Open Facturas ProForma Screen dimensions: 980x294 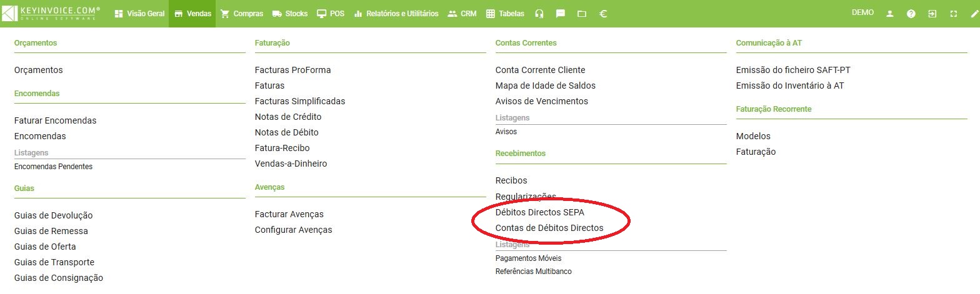[293, 70]
